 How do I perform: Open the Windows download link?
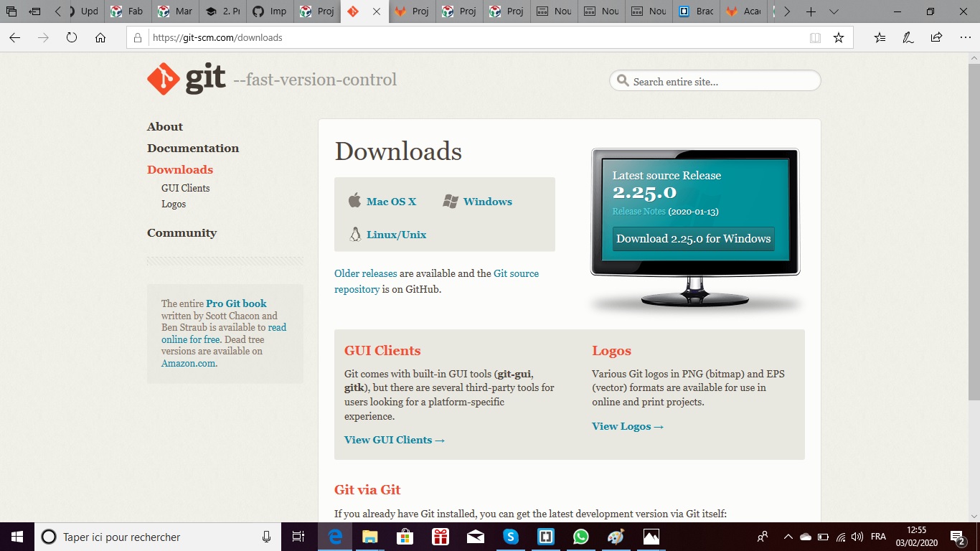pos(488,202)
